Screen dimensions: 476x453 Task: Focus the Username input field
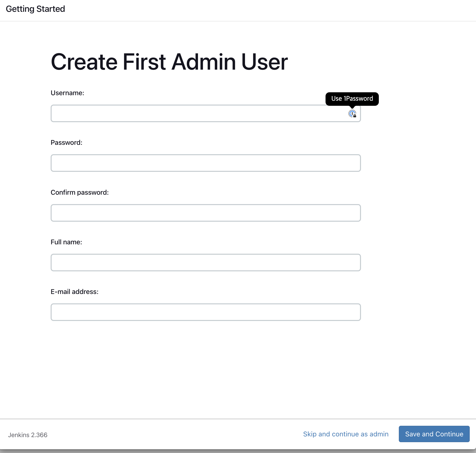(x=193, y=113)
